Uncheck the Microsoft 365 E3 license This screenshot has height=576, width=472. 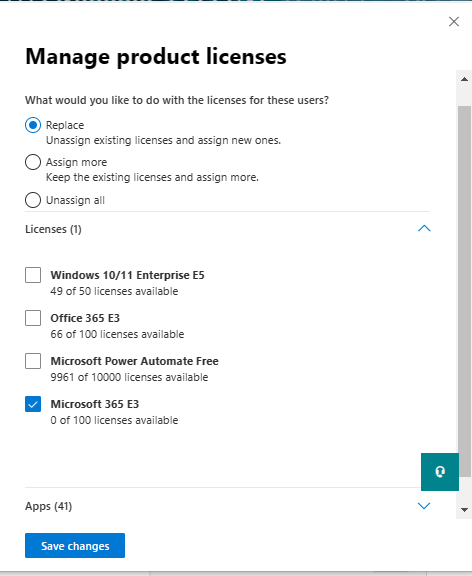33,404
